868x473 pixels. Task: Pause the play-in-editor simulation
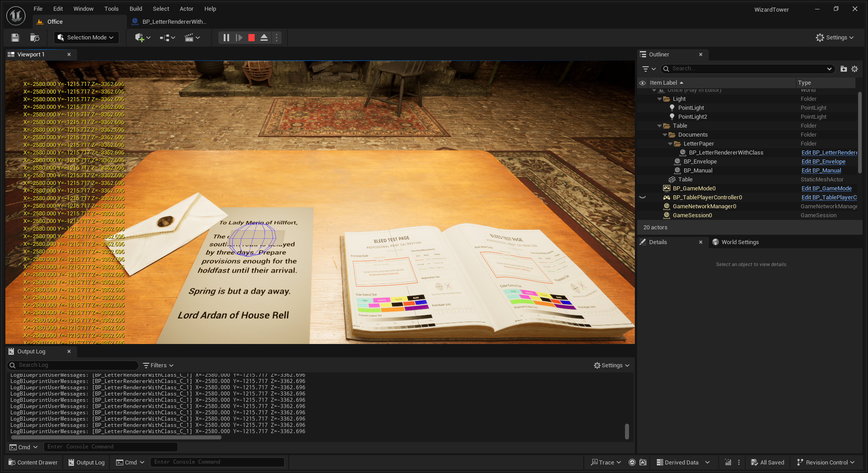pyautogui.click(x=226, y=38)
